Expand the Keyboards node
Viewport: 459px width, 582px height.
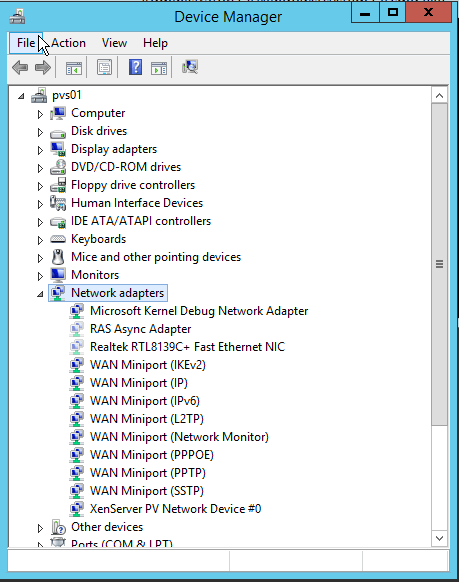point(40,240)
